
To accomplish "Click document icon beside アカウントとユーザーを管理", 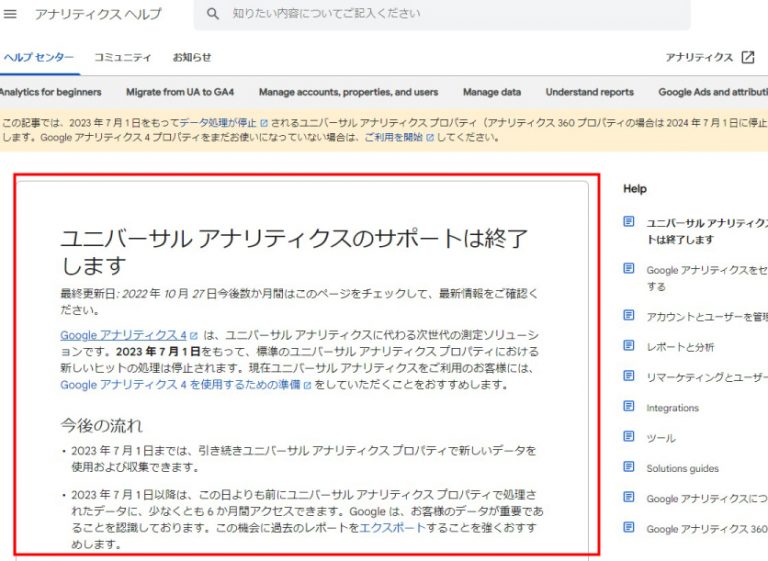I will (x=629, y=315).
